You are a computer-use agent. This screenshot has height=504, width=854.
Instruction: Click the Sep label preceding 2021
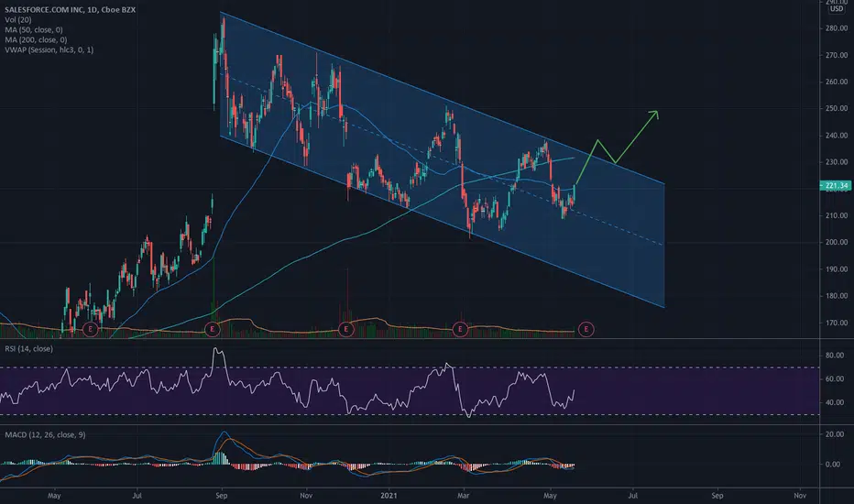pyautogui.click(x=221, y=496)
